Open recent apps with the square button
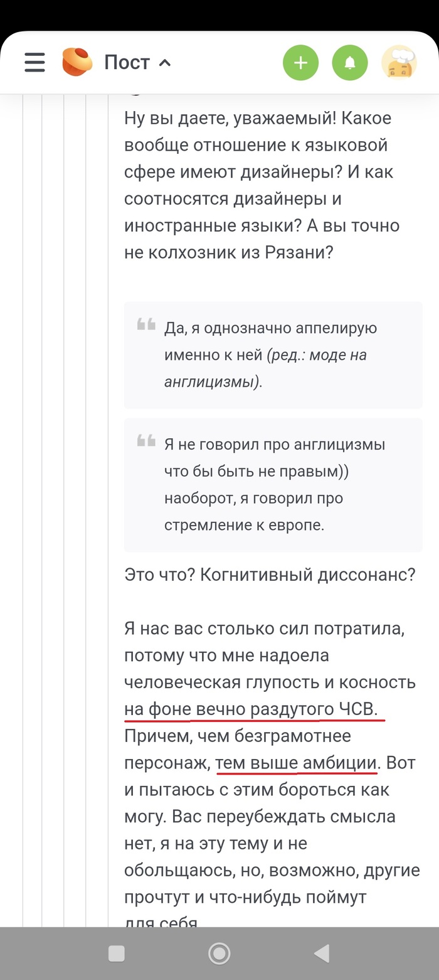The image size is (439, 980). click(115, 952)
